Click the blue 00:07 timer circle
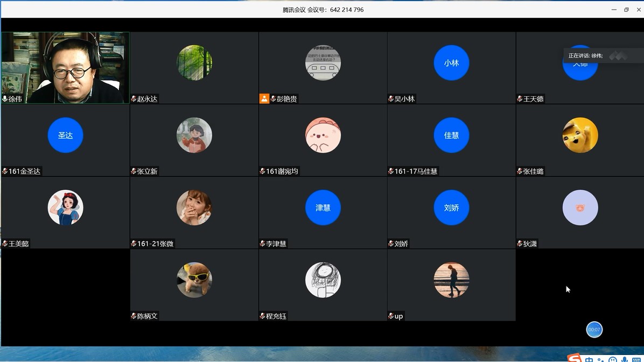This screenshot has width=644, height=362. tap(594, 329)
